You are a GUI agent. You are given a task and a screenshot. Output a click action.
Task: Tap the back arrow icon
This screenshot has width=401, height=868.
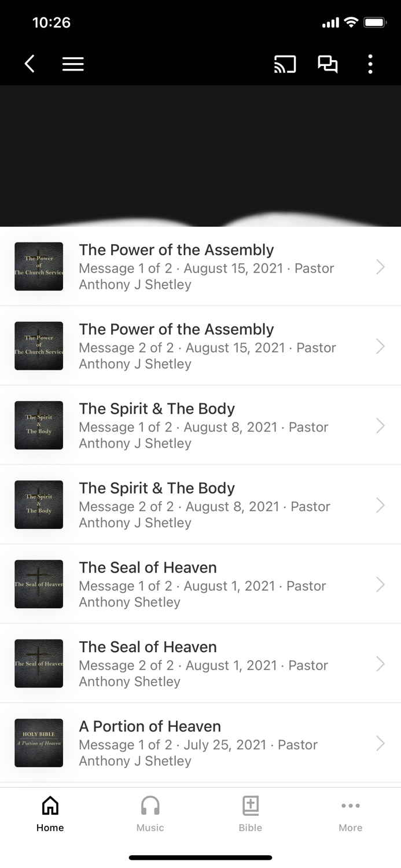pyautogui.click(x=29, y=64)
